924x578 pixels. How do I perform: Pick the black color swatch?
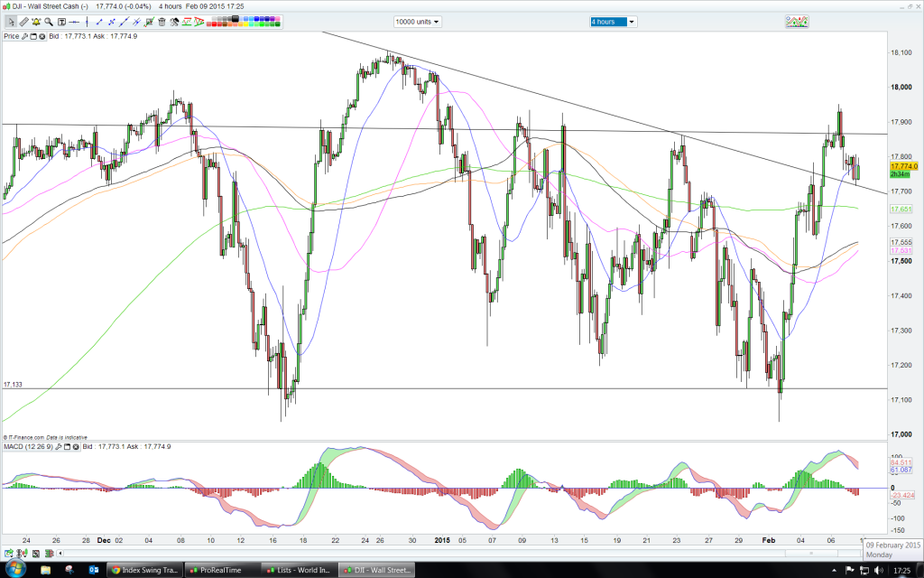236,18
